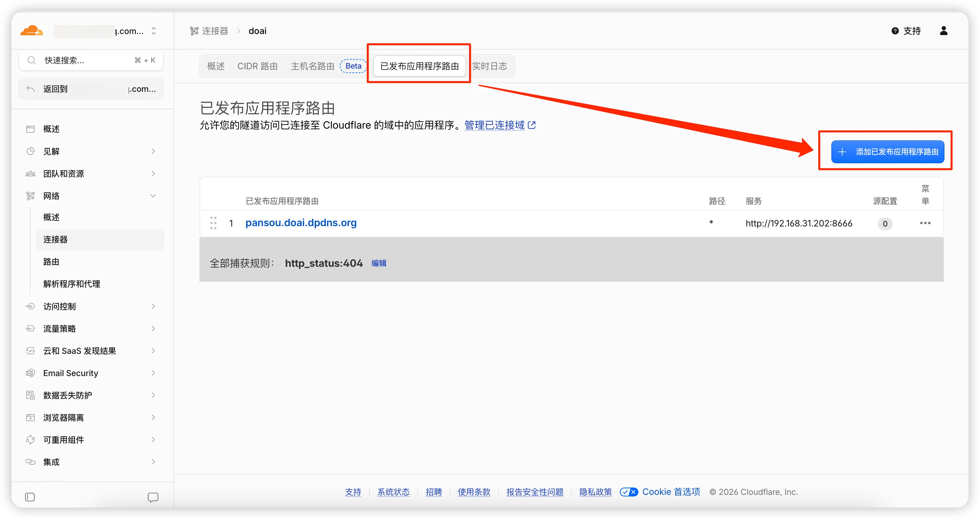Collapse the 网络 sidebar section
The image size is (980, 519).
pyautogui.click(x=153, y=196)
